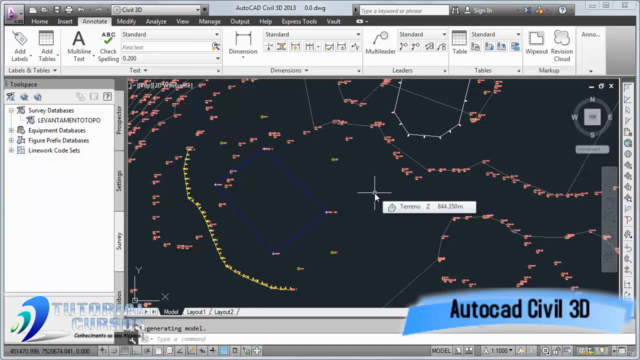640x360 pixels.
Task: Toggle Object Snap in status bar
Action: 158,351
